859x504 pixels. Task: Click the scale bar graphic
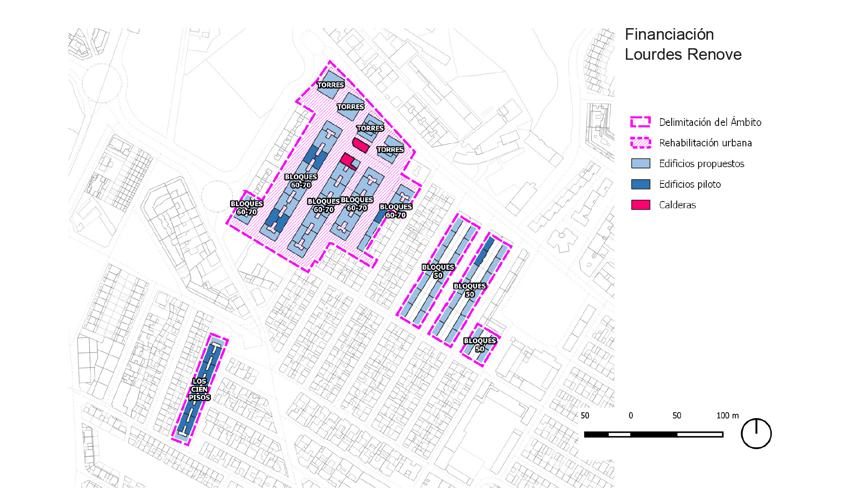pyautogui.click(x=653, y=434)
